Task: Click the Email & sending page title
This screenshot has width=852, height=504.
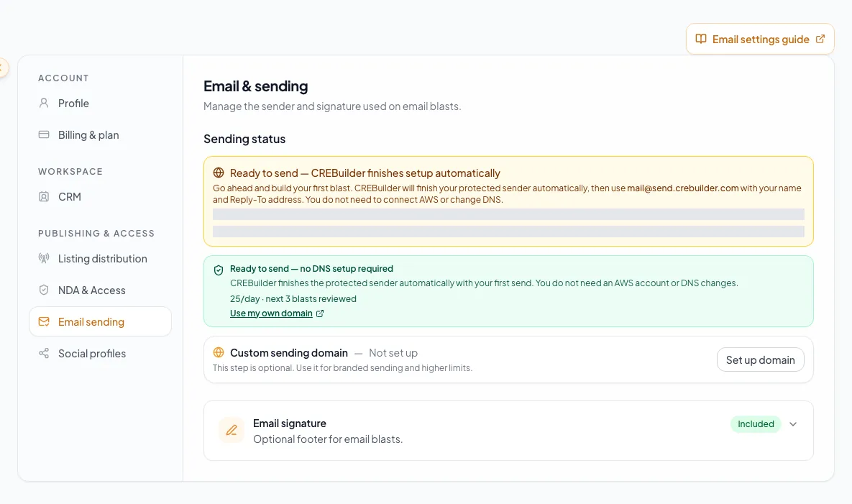Action: click(x=256, y=86)
